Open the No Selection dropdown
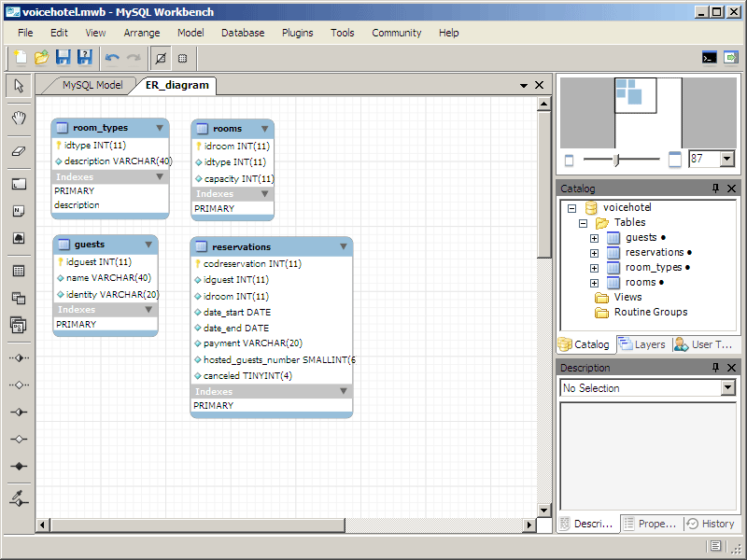The width and height of the screenshot is (747, 560). click(727, 387)
